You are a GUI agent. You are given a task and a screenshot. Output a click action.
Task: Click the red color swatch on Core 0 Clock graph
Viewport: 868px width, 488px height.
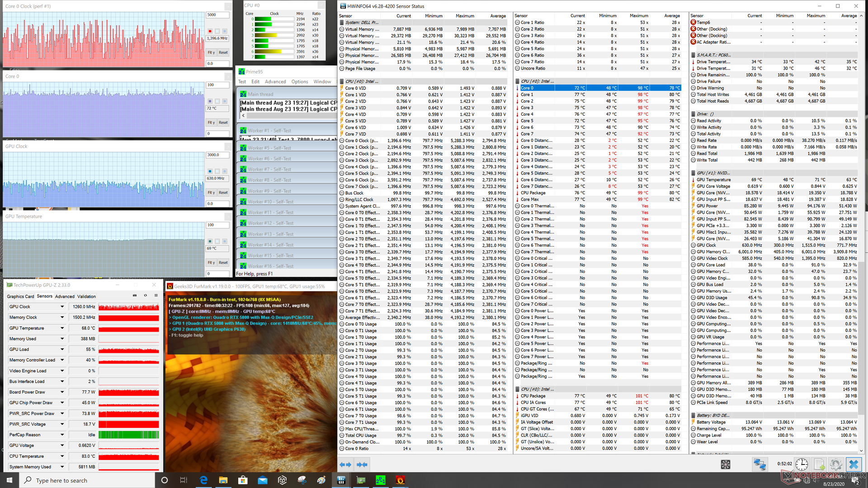(x=210, y=31)
